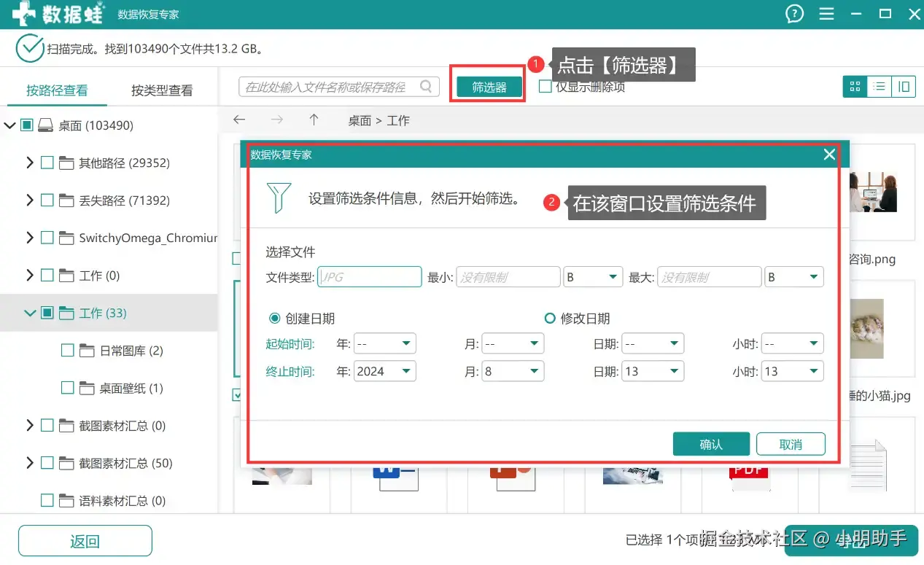This screenshot has width=924, height=565.
Task: Click the 文件类型 JPG input field
Action: click(370, 277)
